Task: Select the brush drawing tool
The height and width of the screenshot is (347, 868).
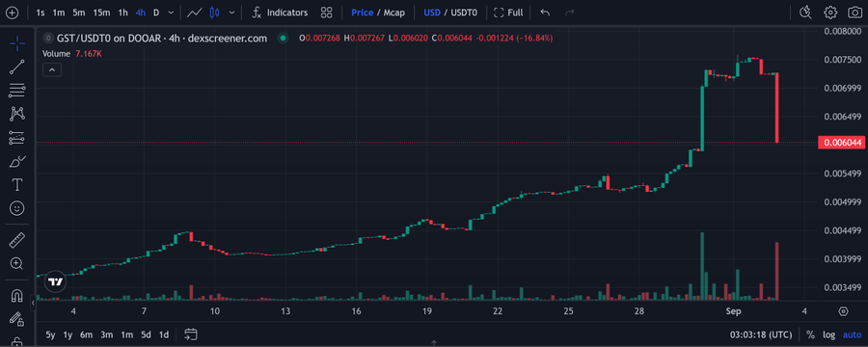Action: (17, 162)
